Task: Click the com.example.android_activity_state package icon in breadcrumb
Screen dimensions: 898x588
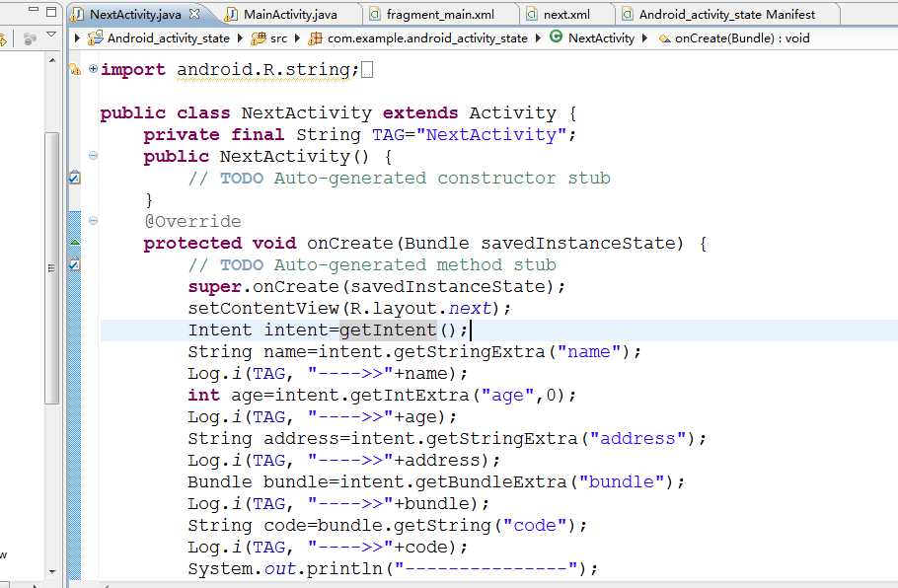Action: tap(315, 38)
